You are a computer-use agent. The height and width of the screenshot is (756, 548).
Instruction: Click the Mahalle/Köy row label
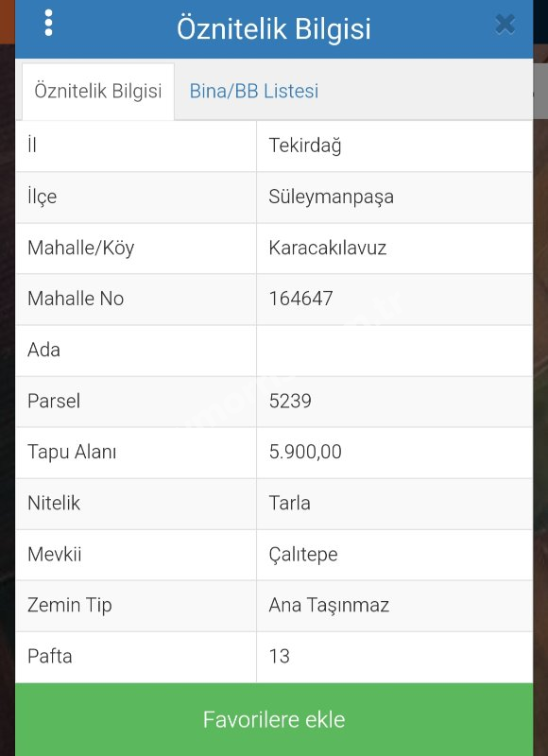tap(80, 249)
